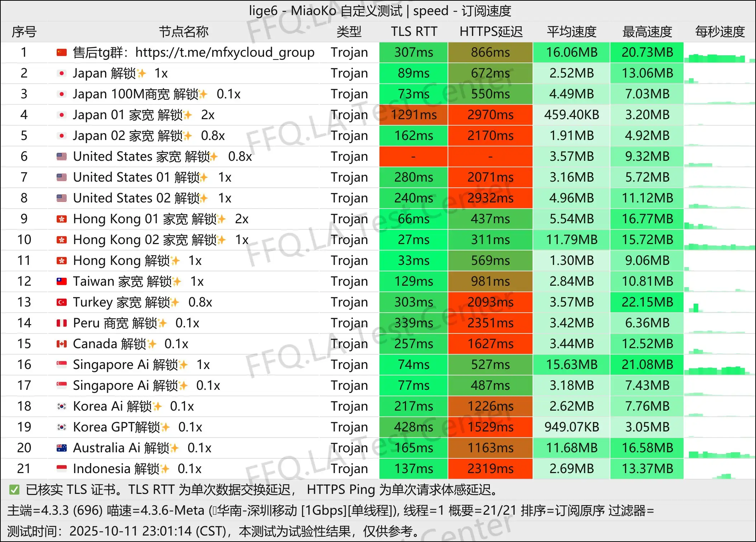Screen dimensions: 756x542
Task: Click the Australia flag icon in row 20
Action: [x=62, y=448]
